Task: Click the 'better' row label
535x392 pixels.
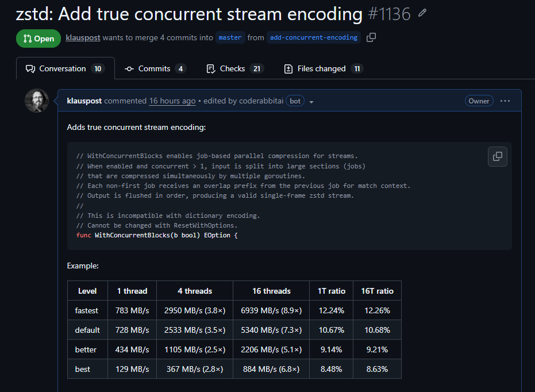Action: 87,349
